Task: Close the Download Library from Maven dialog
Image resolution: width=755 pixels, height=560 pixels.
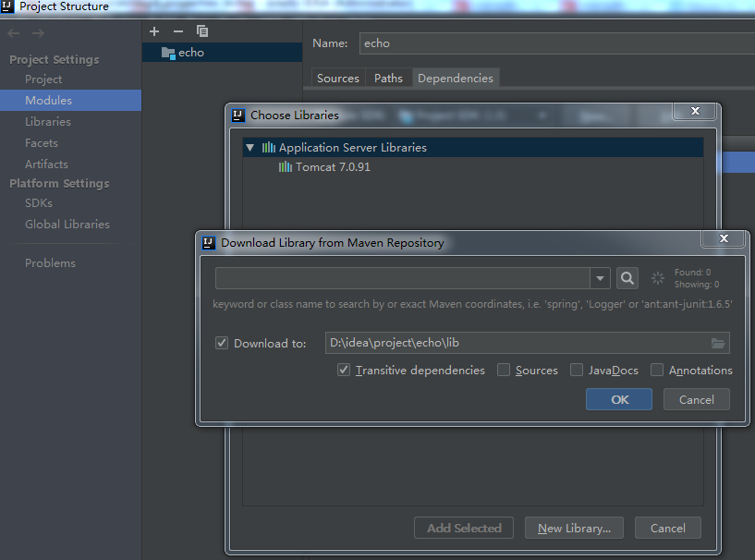Action: 724,238
